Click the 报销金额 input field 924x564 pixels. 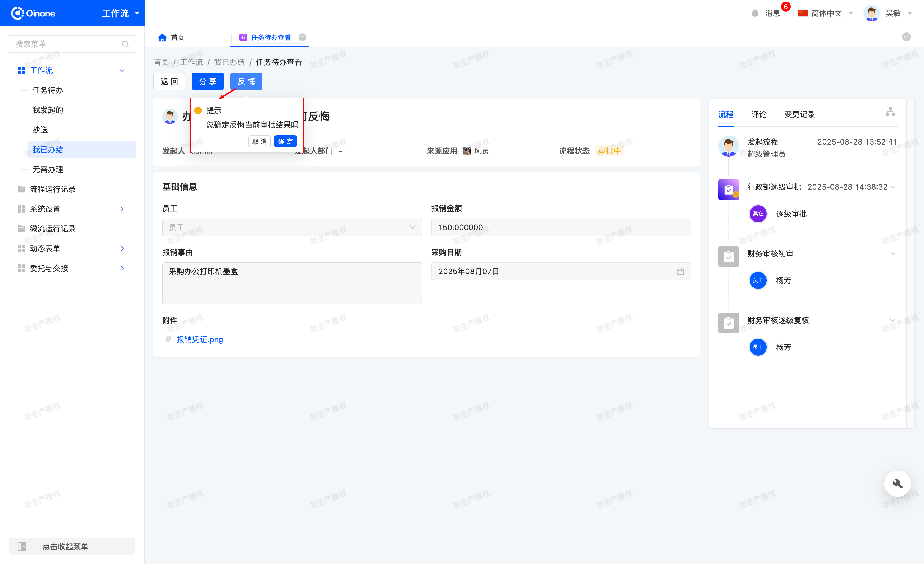point(561,227)
